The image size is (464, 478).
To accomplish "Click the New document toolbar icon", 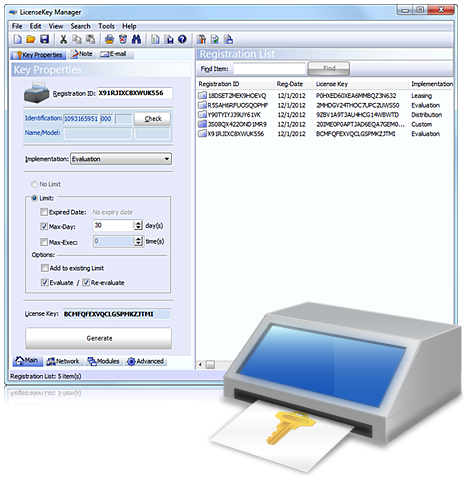I will [x=18, y=39].
